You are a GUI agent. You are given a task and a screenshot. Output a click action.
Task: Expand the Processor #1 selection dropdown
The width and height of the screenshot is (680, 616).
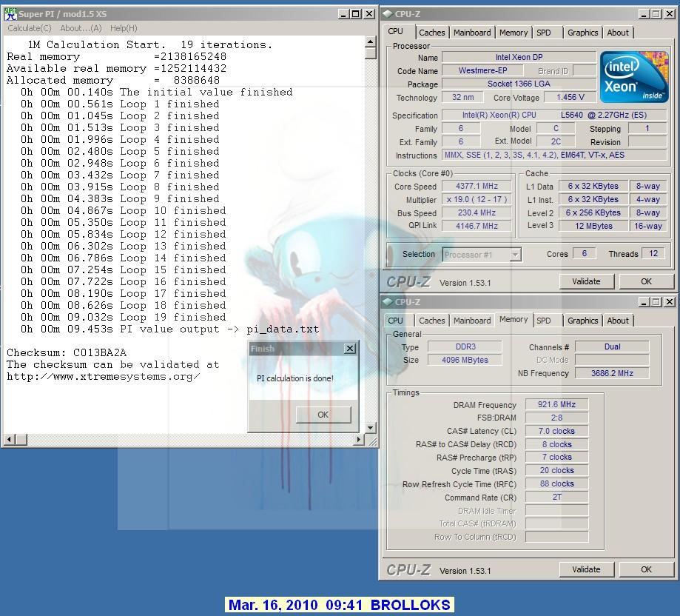point(515,255)
